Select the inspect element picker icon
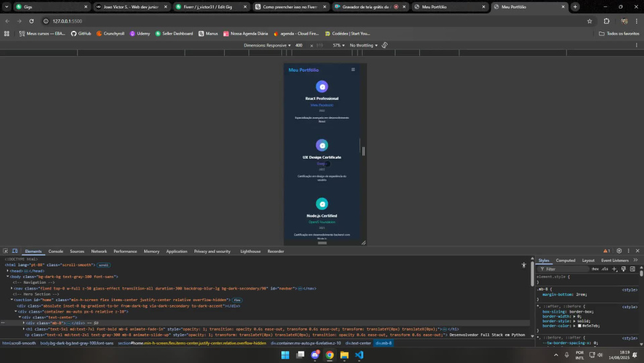The image size is (644, 363). point(5,251)
